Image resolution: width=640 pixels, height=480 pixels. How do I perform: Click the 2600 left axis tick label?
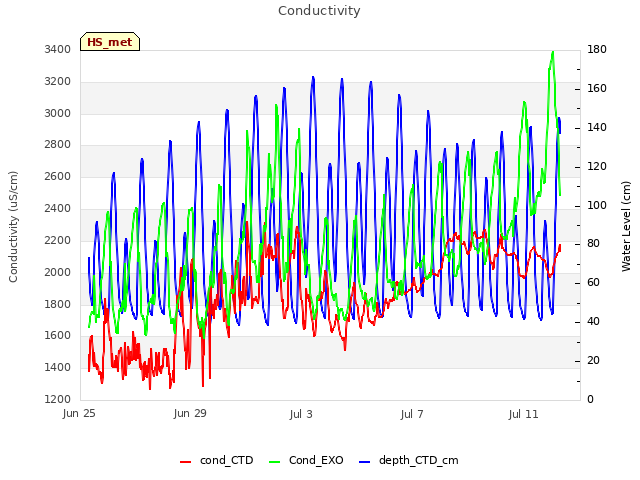(x=58, y=176)
